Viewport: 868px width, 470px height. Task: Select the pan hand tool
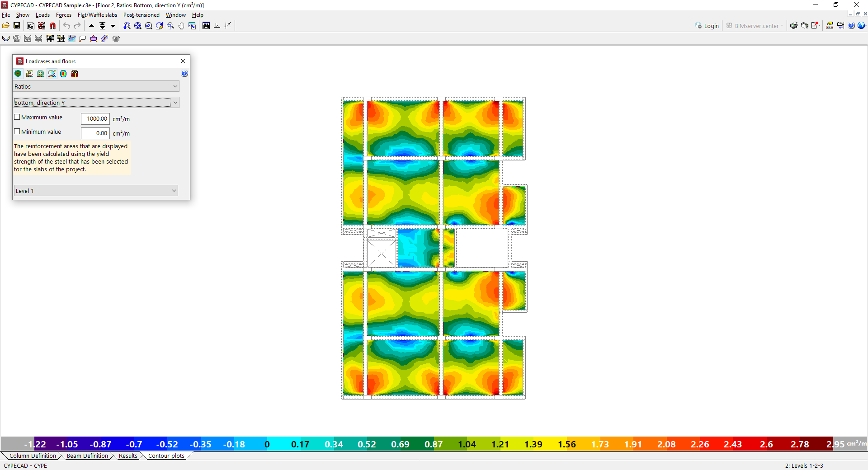click(x=181, y=26)
